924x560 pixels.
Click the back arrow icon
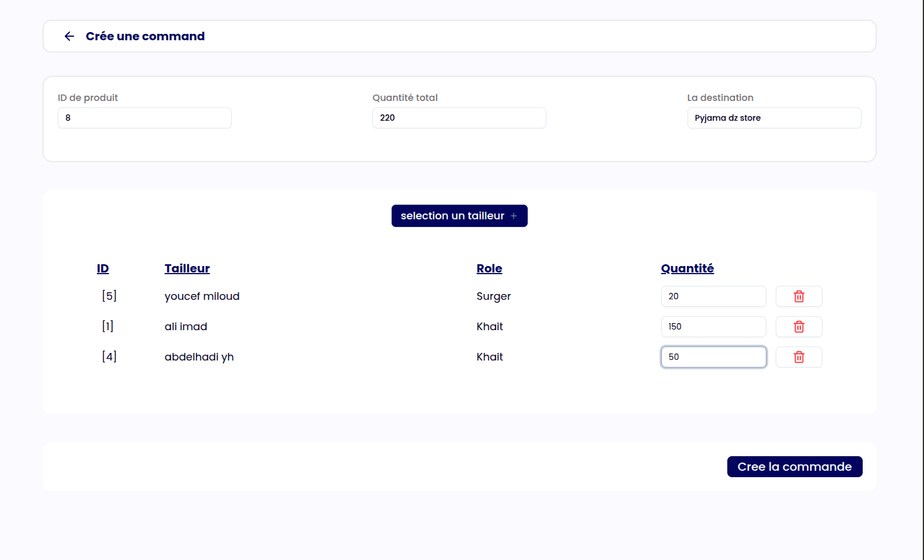69,36
